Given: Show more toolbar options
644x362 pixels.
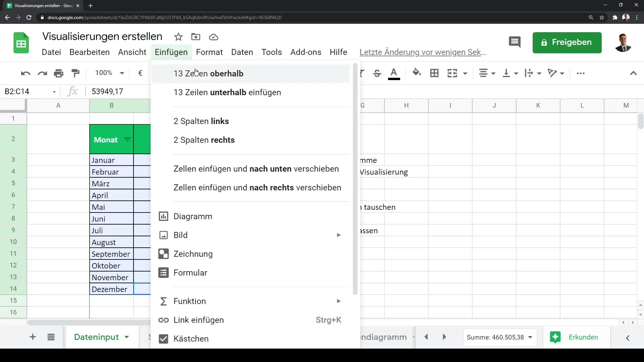Looking at the screenshot, I should 581,73.
